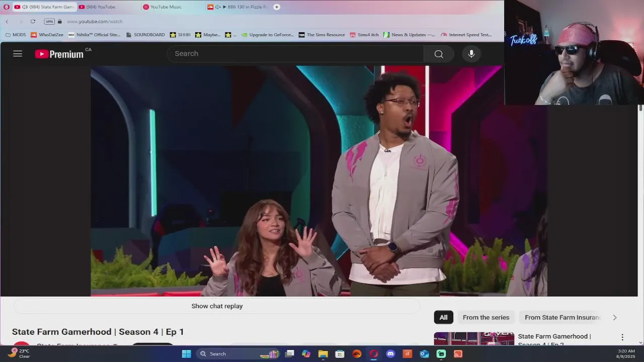644x362 pixels.
Task: Open the orange square app after Discord
Action: pos(407,354)
